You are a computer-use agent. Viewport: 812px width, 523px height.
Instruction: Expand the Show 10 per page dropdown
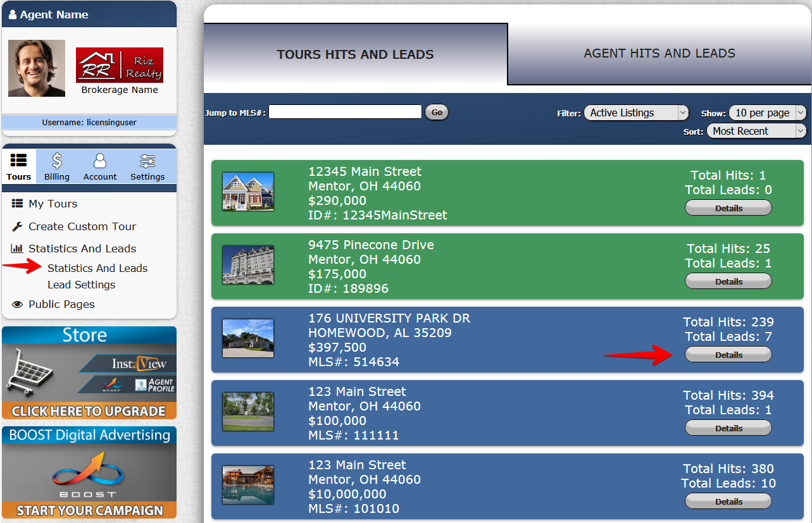pos(767,113)
